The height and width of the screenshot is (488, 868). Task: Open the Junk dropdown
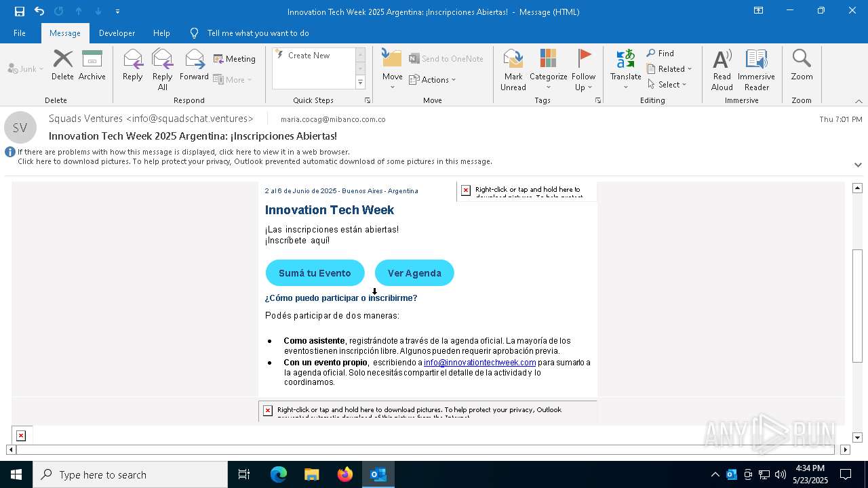pyautogui.click(x=26, y=68)
